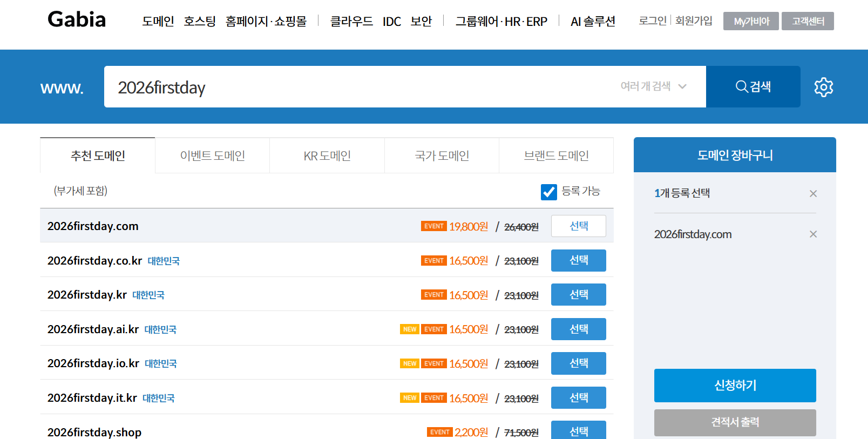Open the 그룹웨어·HR·ERP menu
This screenshot has height=439, width=868.
[501, 21]
